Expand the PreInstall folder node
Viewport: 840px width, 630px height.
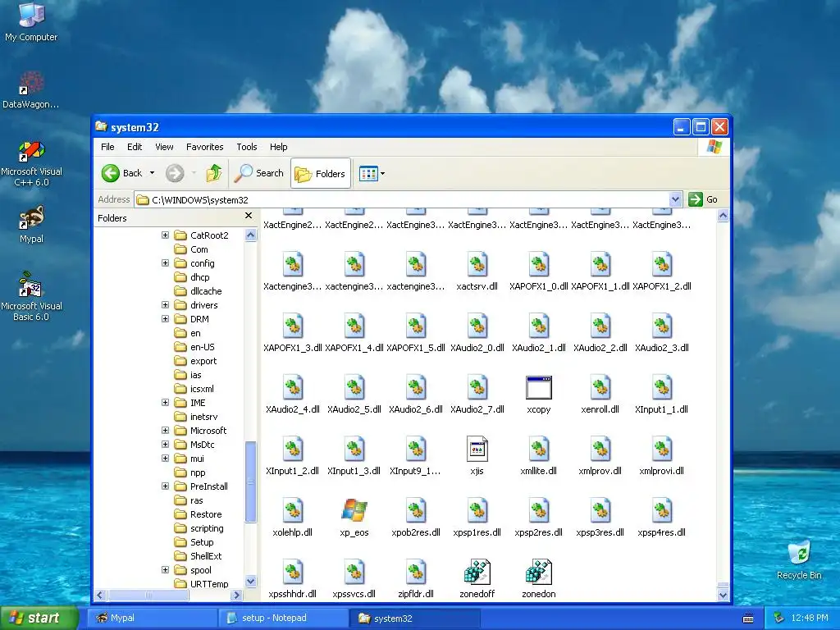click(165, 486)
